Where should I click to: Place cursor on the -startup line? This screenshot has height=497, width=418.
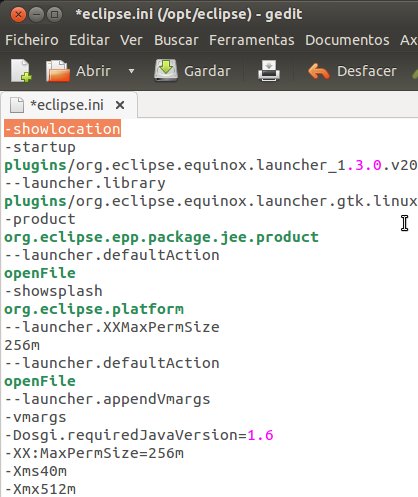coord(40,147)
